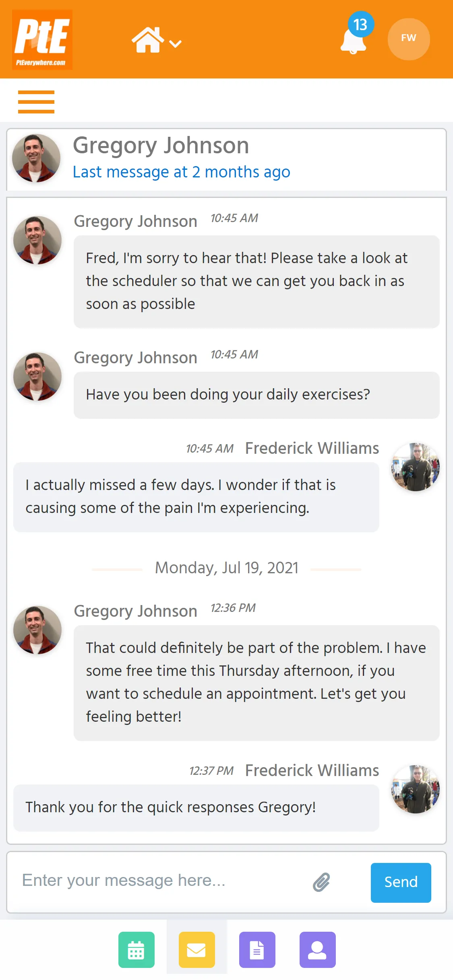Expand the dropdown chevron beside home

(x=175, y=43)
